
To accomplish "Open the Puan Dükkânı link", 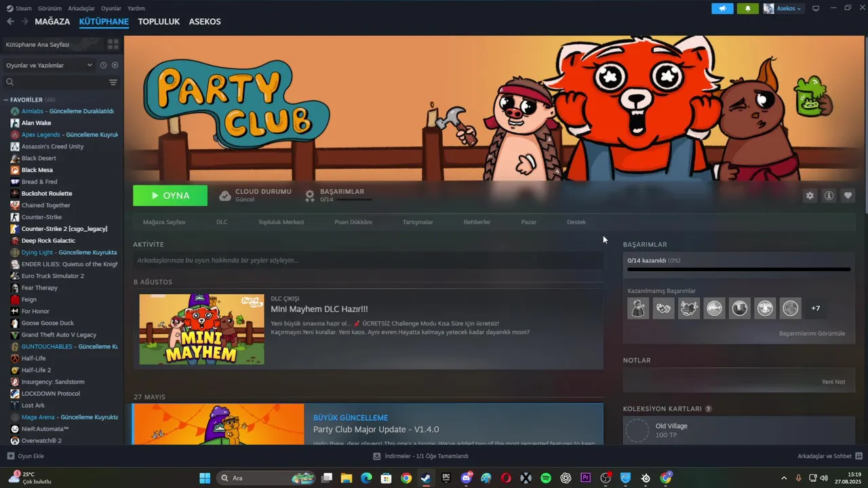I will click(x=353, y=222).
